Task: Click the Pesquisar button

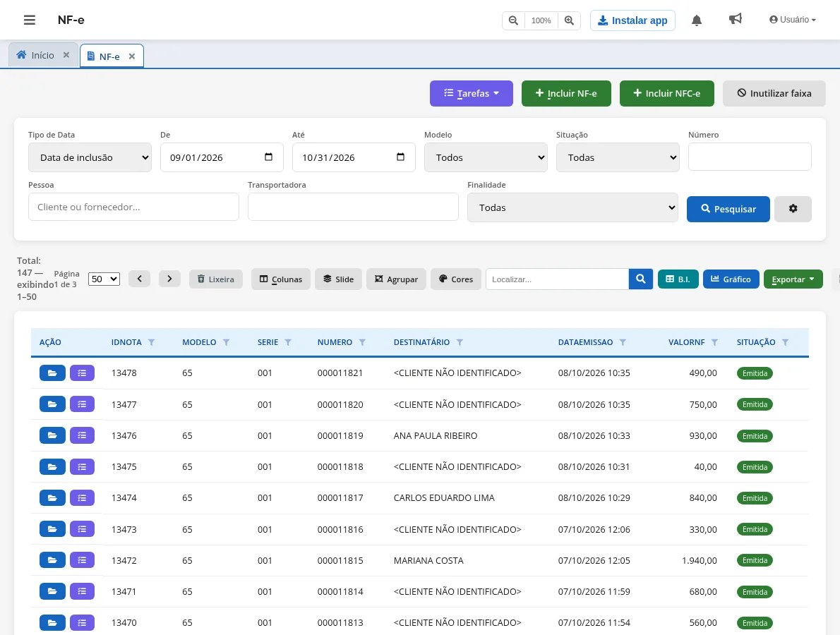Action: (728, 209)
